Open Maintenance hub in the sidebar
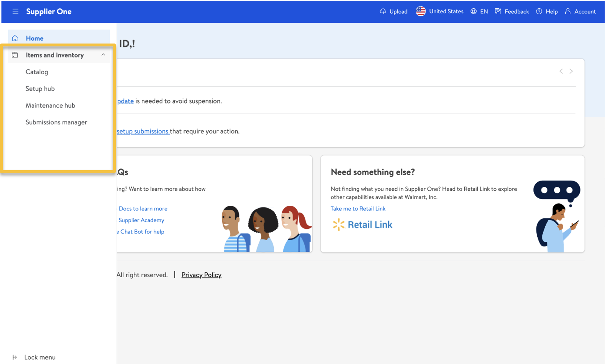605x364 pixels. (50, 105)
